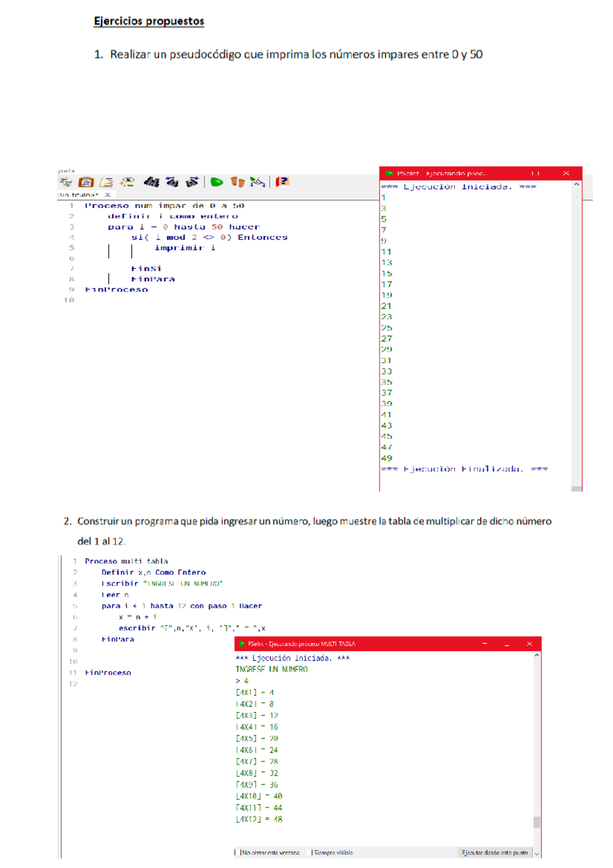Click the Find Next binoculars icon

(192, 182)
